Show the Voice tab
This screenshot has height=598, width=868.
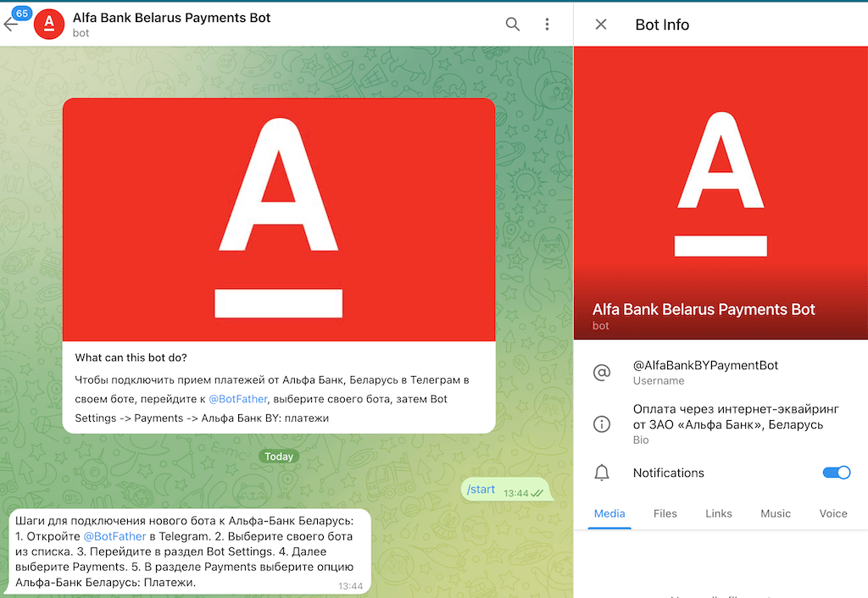(832, 513)
